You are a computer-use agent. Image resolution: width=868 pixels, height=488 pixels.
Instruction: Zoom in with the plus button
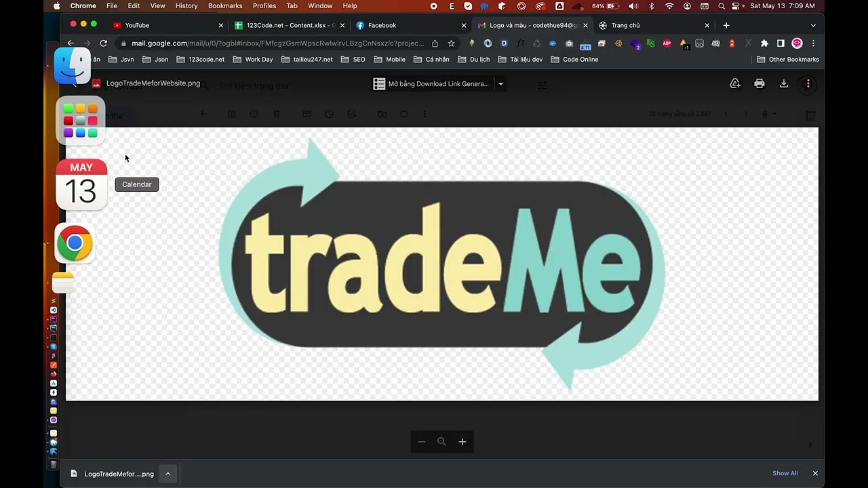coord(462,442)
